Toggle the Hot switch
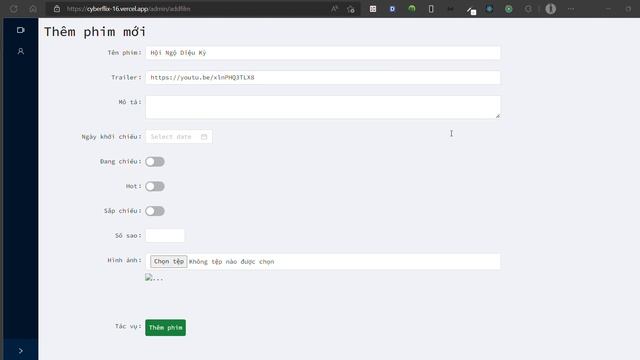 pos(155,187)
